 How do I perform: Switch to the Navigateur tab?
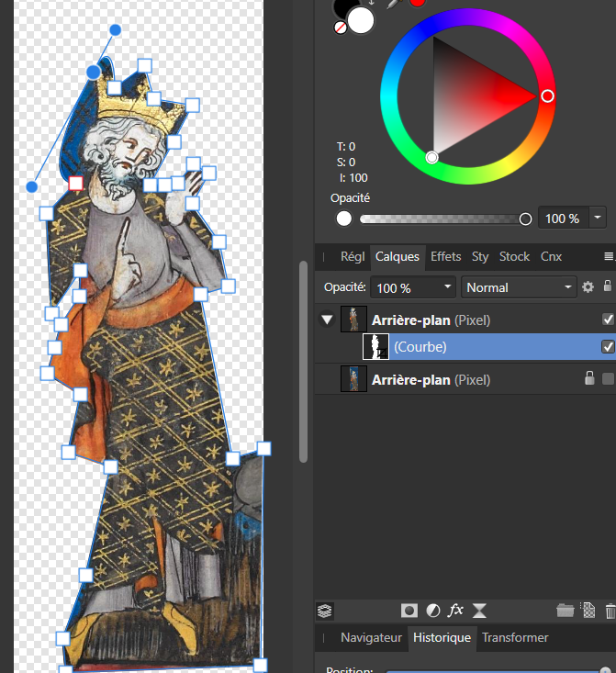coord(371,638)
